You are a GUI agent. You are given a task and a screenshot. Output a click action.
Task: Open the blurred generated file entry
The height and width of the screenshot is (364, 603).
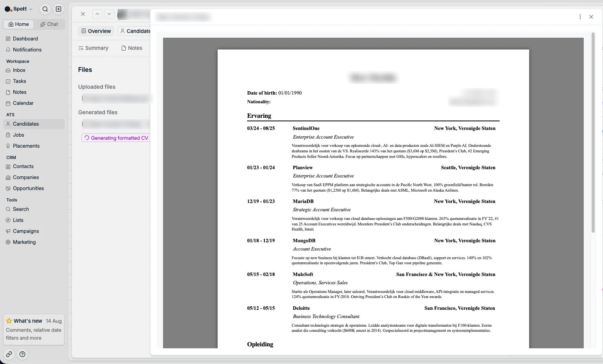coord(116,124)
